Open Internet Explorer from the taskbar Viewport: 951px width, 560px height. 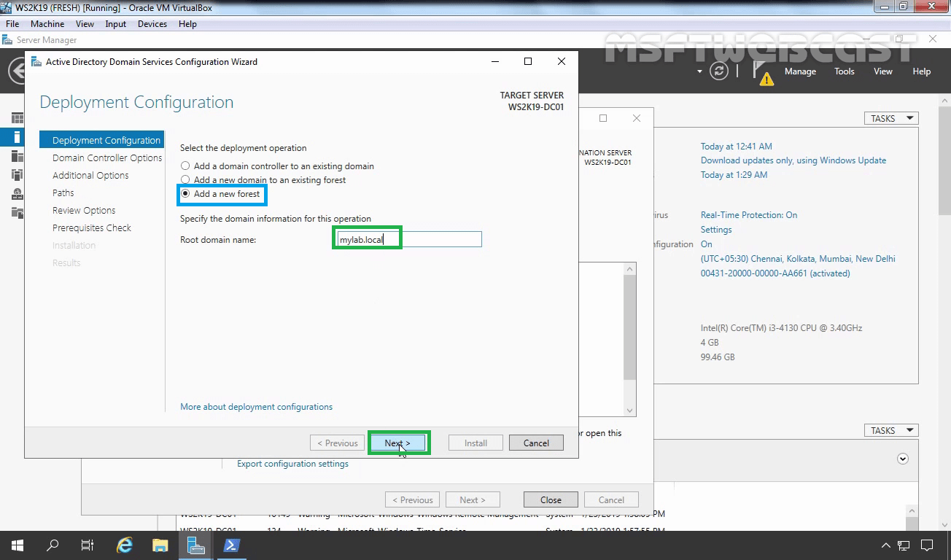click(125, 545)
